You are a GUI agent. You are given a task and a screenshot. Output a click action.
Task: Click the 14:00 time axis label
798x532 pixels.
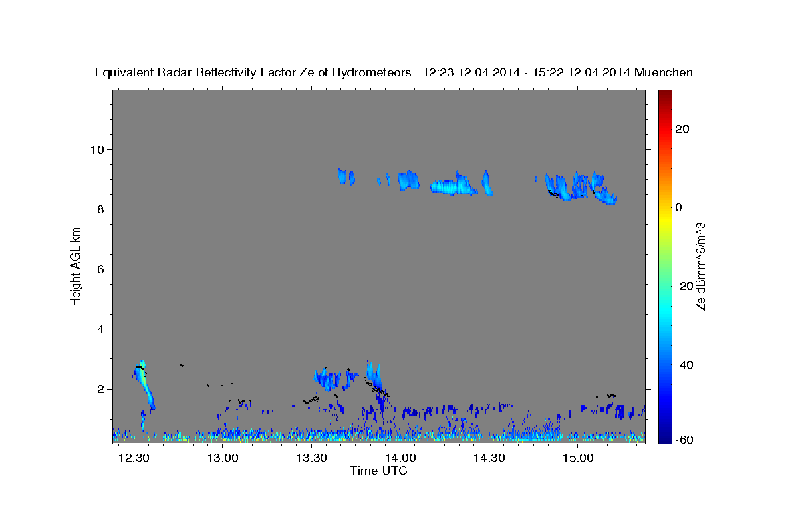pos(401,458)
